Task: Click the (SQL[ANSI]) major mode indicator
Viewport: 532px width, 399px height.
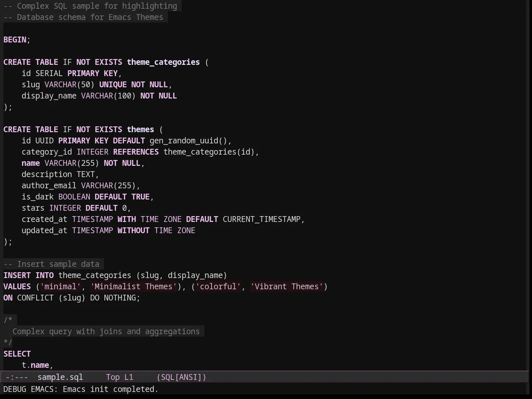Action: click(x=182, y=377)
